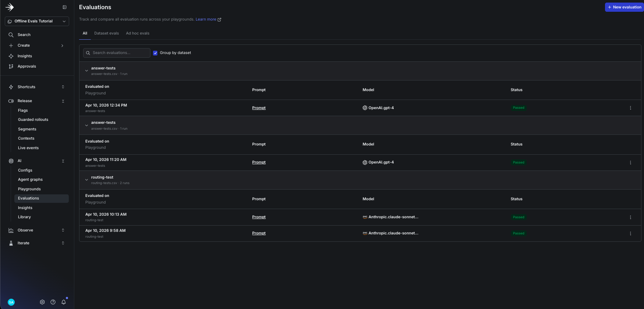Open the Offline Evals Tutorial project dropdown
This screenshot has width=644, height=309.
tap(37, 21)
